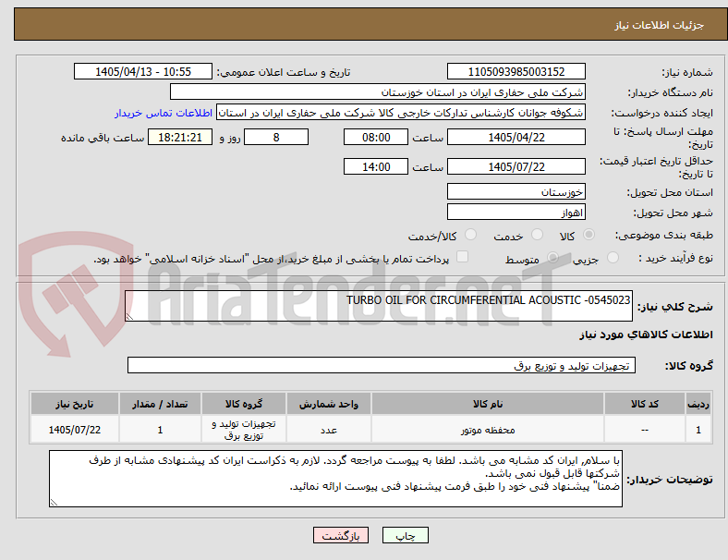Image resolution: width=728 pixels, height=560 pixels.
Task: Click the TURBO OIL description text area
Action: tap(379, 306)
